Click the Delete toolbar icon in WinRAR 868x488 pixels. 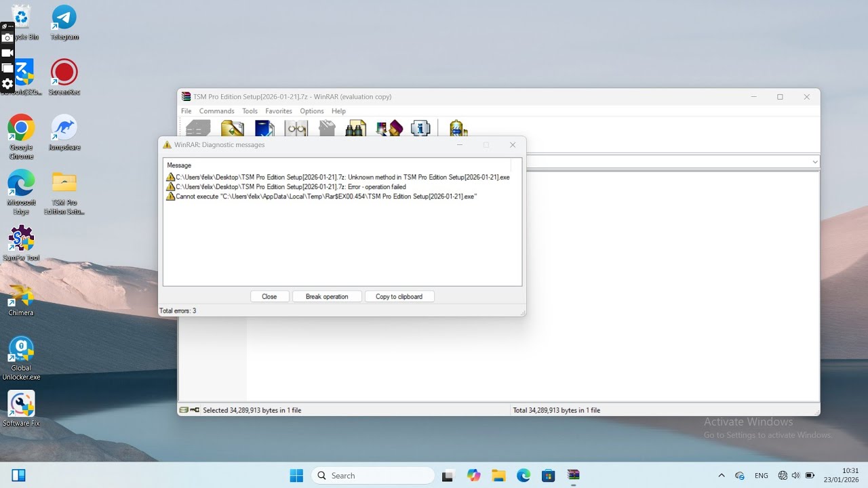click(328, 128)
